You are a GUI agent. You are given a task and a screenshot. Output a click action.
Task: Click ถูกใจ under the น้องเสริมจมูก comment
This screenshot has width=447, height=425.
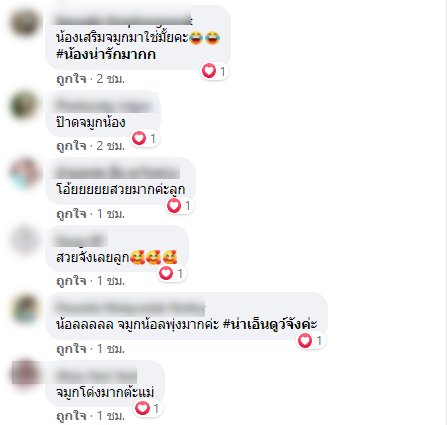[71, 79]
